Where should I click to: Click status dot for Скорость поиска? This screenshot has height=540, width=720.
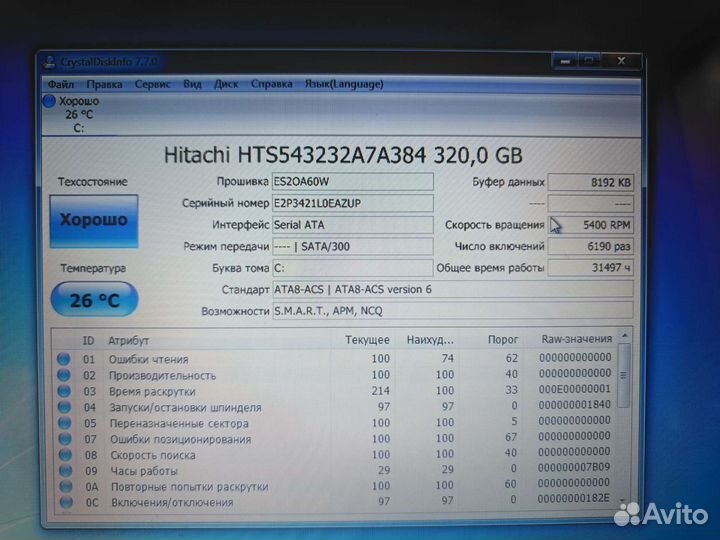(65, 455)
